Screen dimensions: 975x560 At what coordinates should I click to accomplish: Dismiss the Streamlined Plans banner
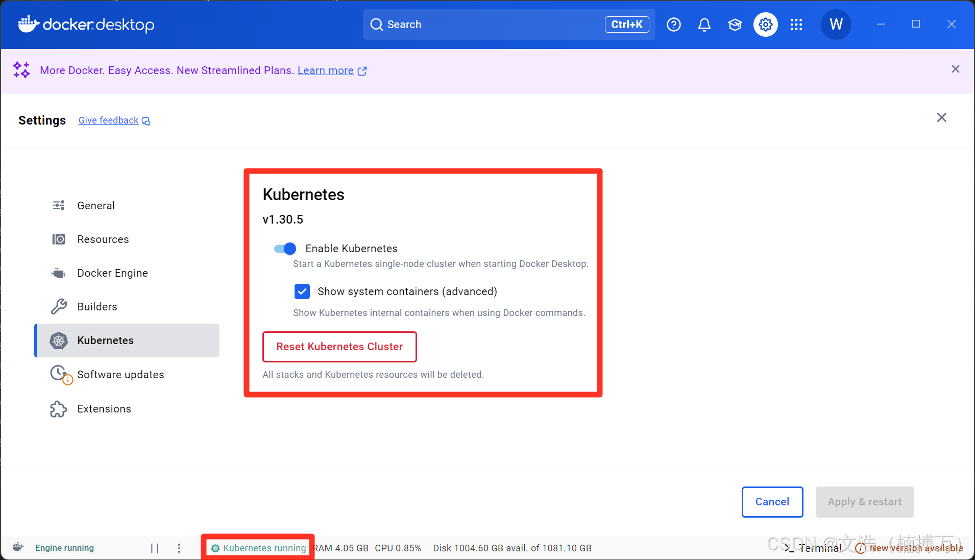956,69
